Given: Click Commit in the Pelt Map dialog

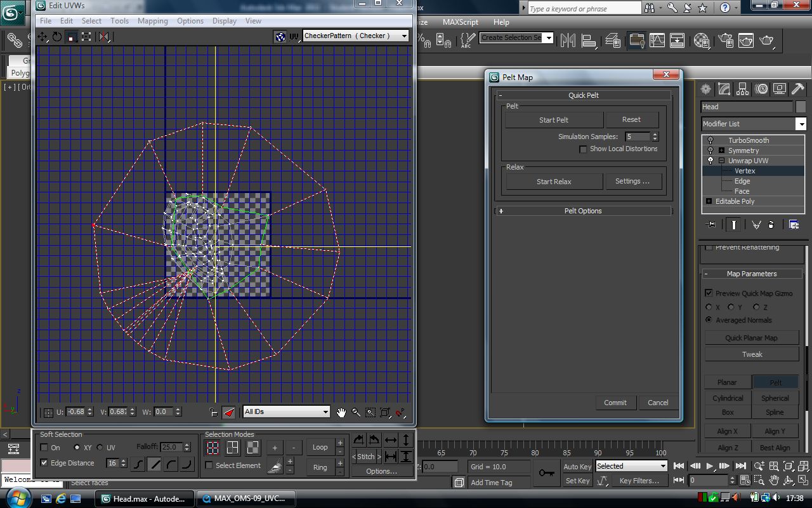Looking at the screenshot, I should [615, 403].
